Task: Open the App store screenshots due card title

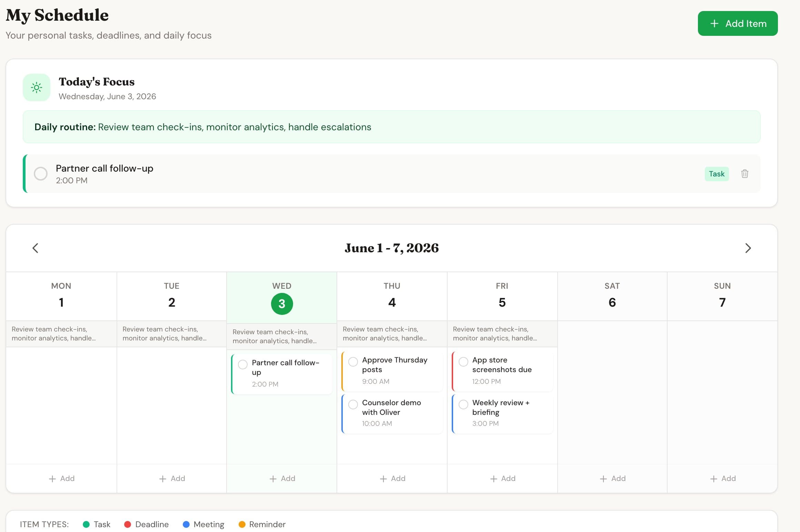Action: click(502, 365)
